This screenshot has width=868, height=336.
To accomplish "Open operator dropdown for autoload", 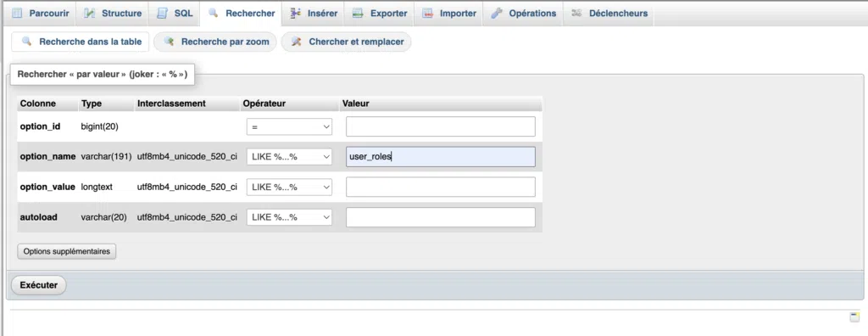I will click(x=289, y=217).
